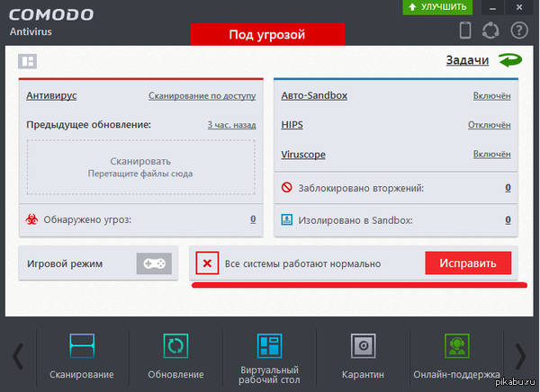Click the Сканировать file drop area
The width and height of the screenshot is (540, 392).
(140, 166)
